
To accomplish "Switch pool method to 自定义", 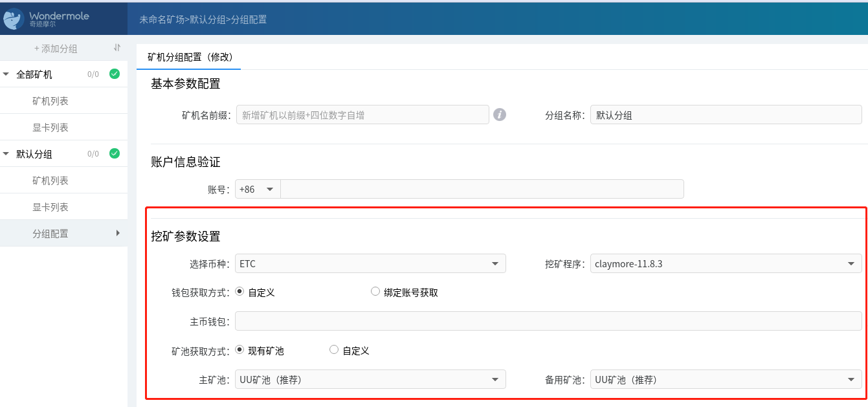I will (334, 349).
